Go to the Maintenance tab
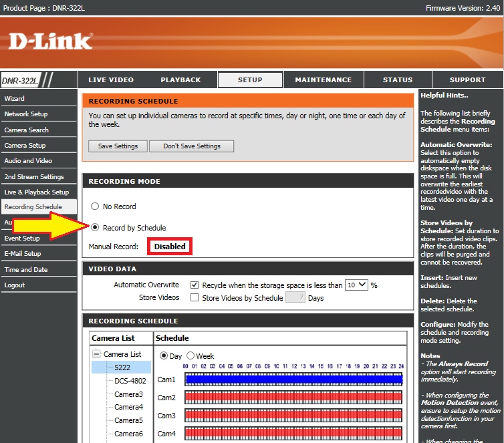The width and height of the screenshot is (504, 443). 324,80
